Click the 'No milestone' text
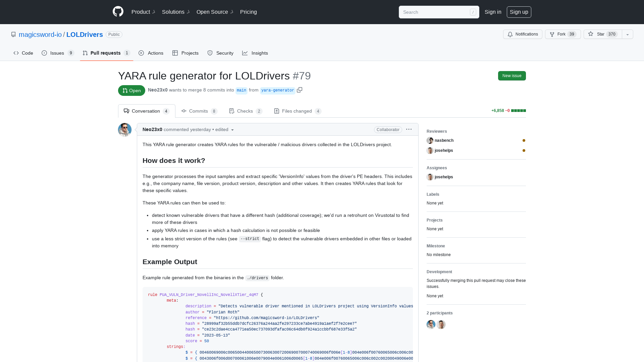This screenshot has height=362, width=644. pyautogui.click(x=439, y=255)
